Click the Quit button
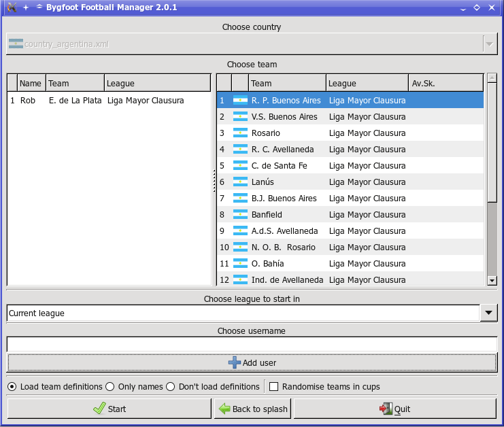This screenshot has width=504, height=427. [395, 409]
